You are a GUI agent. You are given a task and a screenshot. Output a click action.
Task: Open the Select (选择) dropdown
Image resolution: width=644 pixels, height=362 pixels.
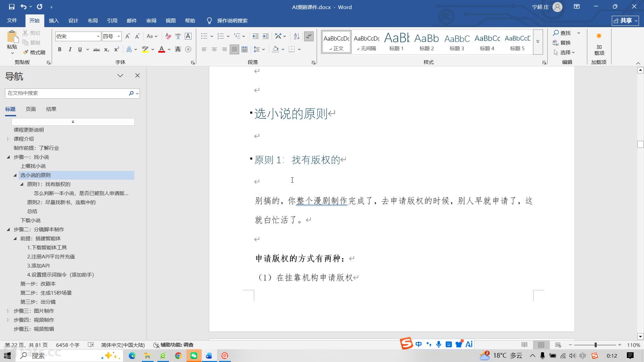point(563,52)
